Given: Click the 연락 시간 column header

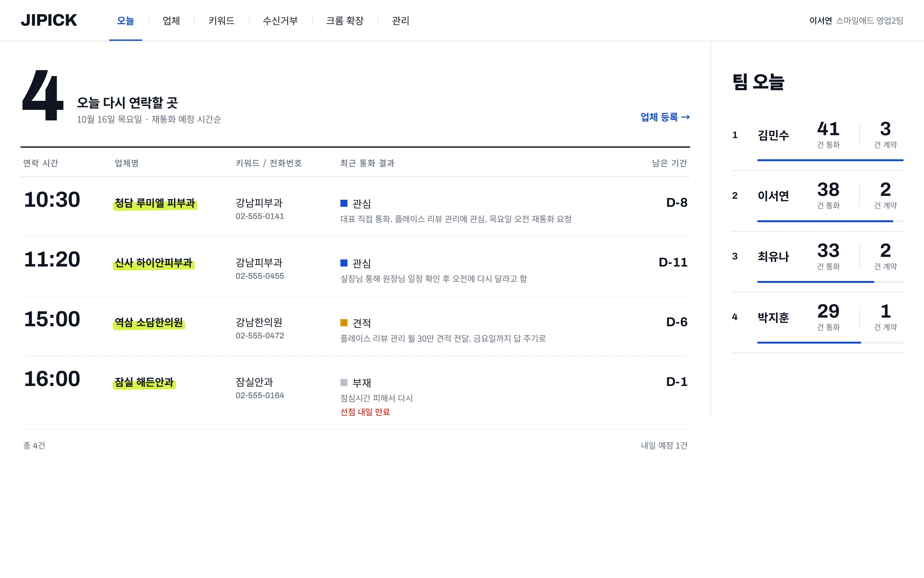Looking at the screenshot, I should tap(40, 163).
